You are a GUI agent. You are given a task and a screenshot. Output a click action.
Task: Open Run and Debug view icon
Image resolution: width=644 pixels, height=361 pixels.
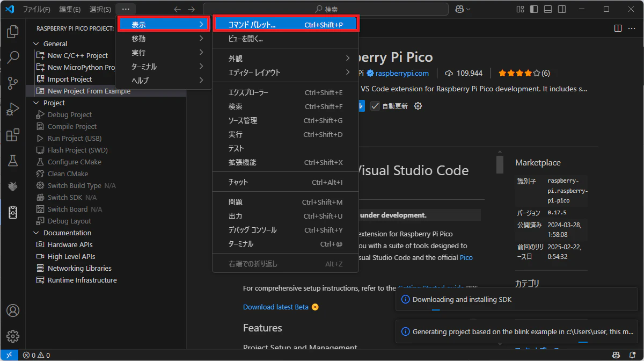(x=13, y=109)
